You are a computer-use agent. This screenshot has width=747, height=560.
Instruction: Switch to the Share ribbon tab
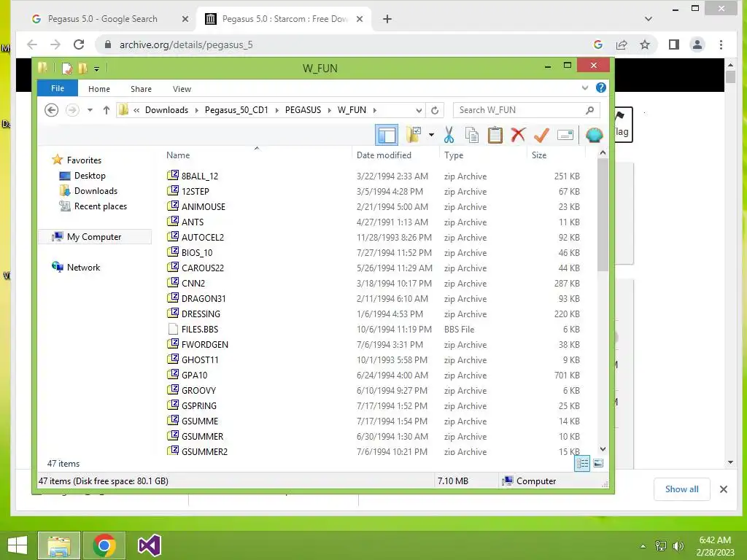click(141, 89)
